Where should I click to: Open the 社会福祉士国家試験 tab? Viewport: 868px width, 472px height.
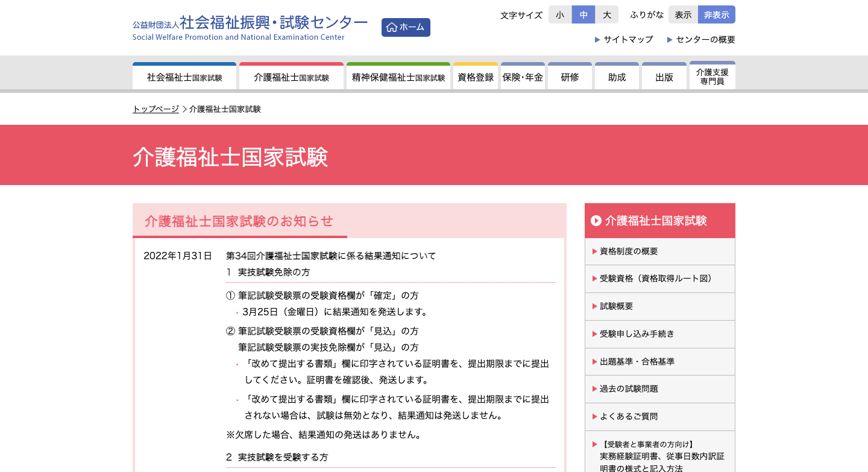tap(184, 76)
